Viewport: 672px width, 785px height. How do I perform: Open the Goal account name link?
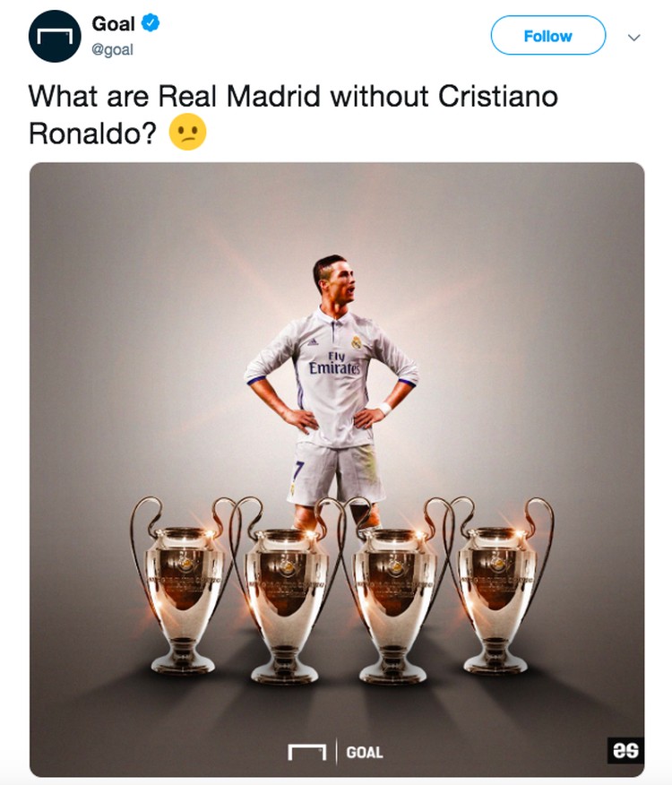click(113, 23)
